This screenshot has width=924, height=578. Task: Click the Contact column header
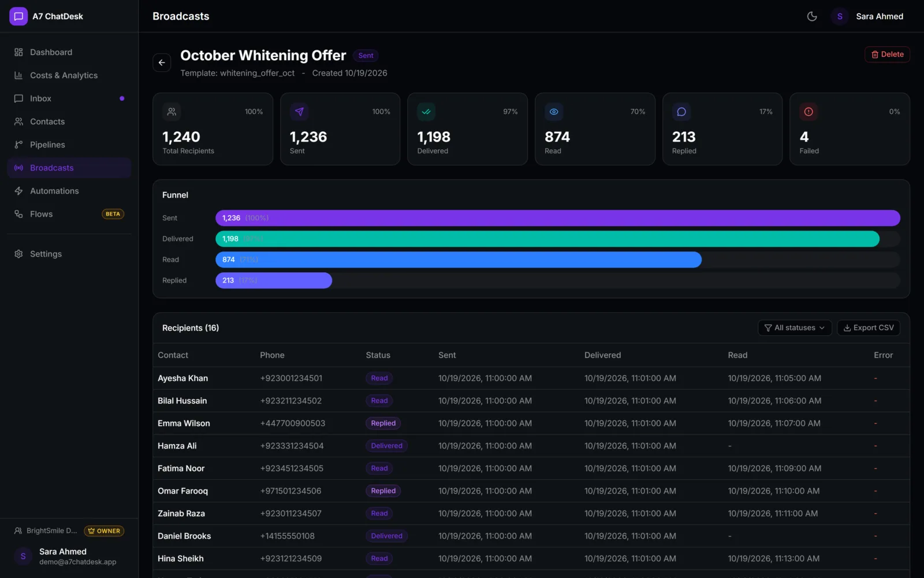[x=173, y=355]
